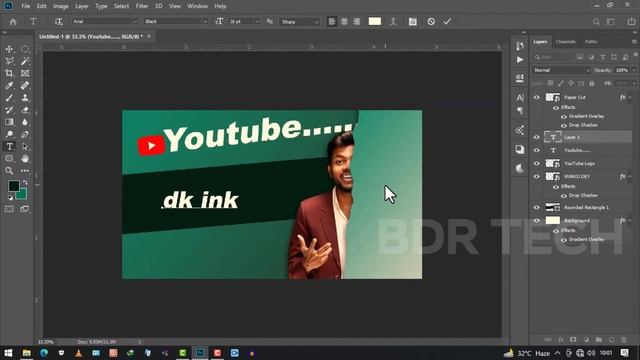Select the Horizontal Type tool

click(9, 147)
